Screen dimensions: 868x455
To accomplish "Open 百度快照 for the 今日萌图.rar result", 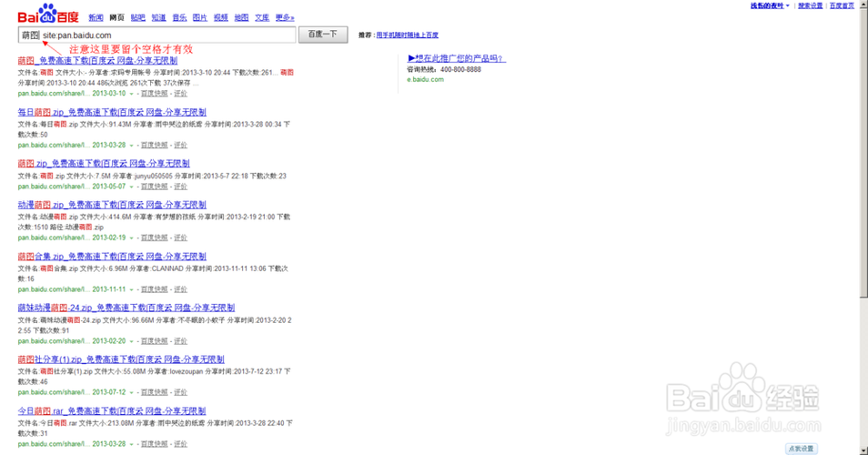I will coord(154,444).
